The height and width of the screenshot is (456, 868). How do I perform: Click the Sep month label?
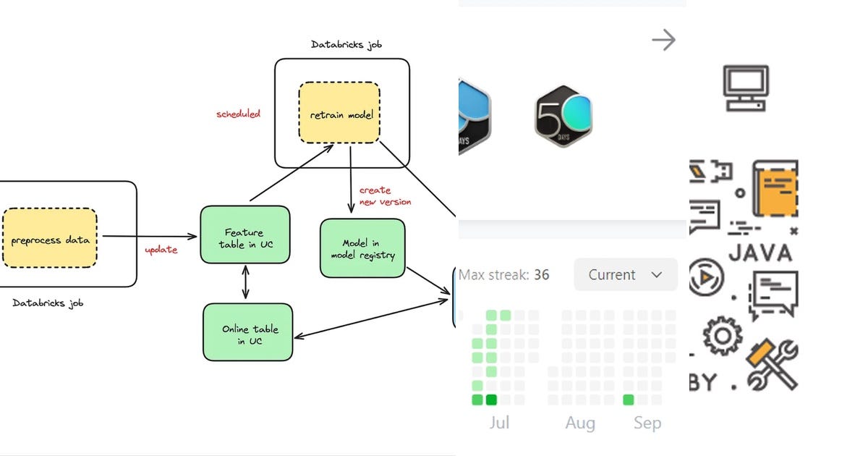[647, 423]
